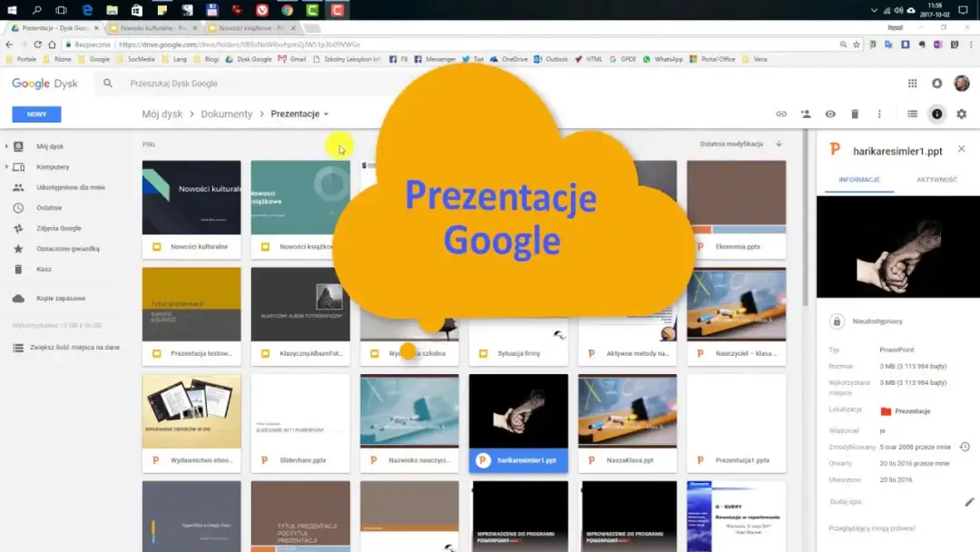Click the blue NOWY button

(36, 113)
